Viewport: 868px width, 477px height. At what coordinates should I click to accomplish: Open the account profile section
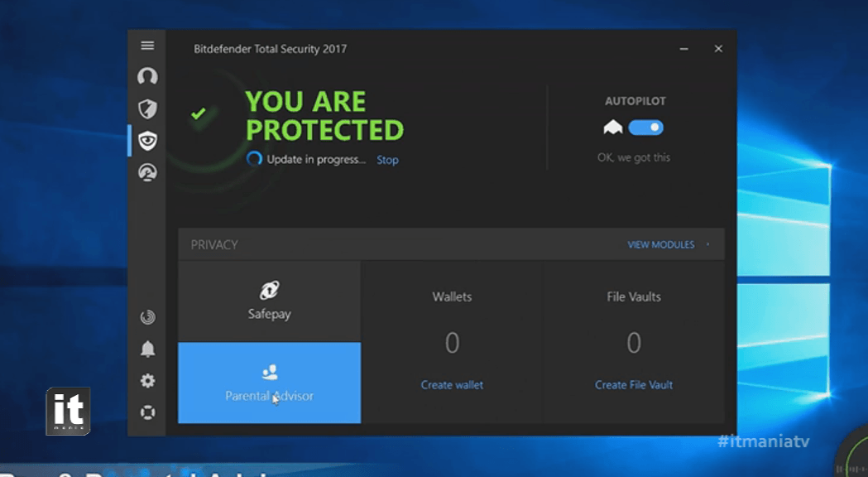click(x=147, y=76)
